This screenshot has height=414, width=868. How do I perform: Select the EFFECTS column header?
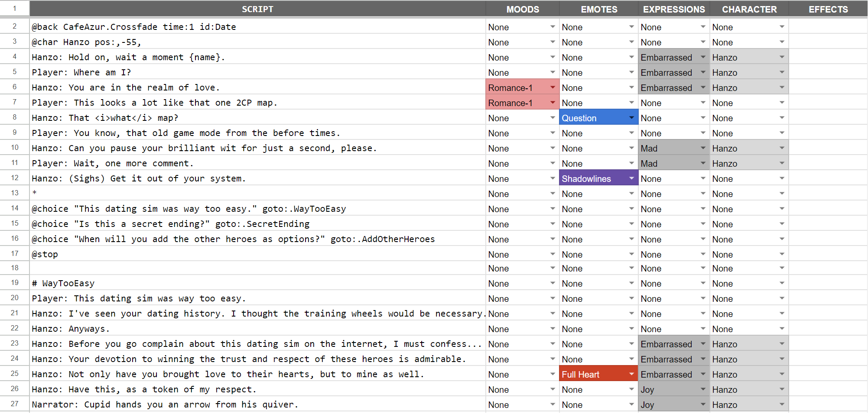point(828,9)
